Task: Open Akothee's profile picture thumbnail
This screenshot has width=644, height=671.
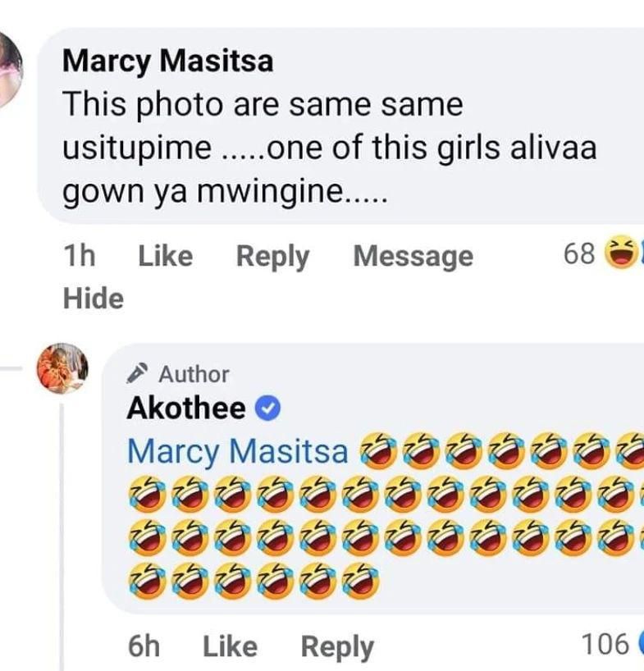Action: click(x=62, y=368)
